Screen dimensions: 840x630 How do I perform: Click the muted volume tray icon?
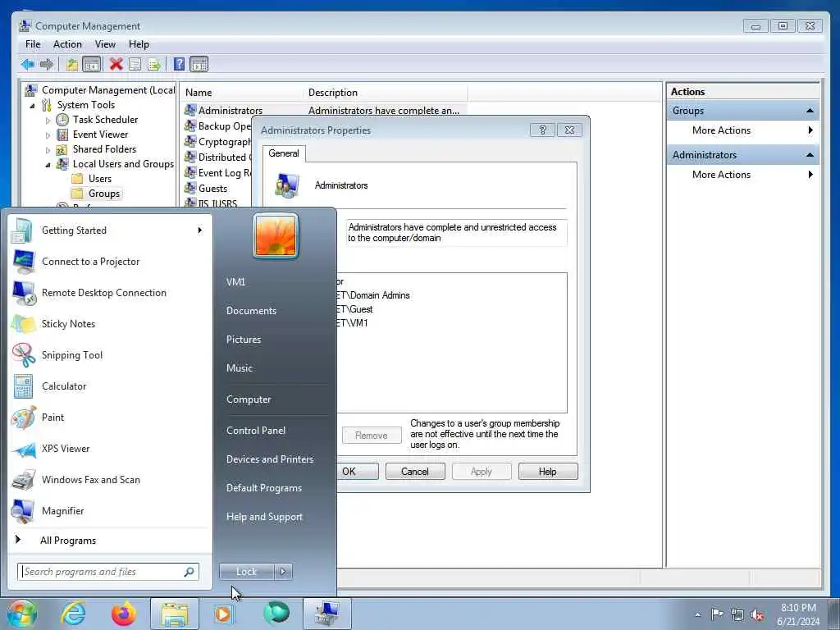[x=757, y=615]
